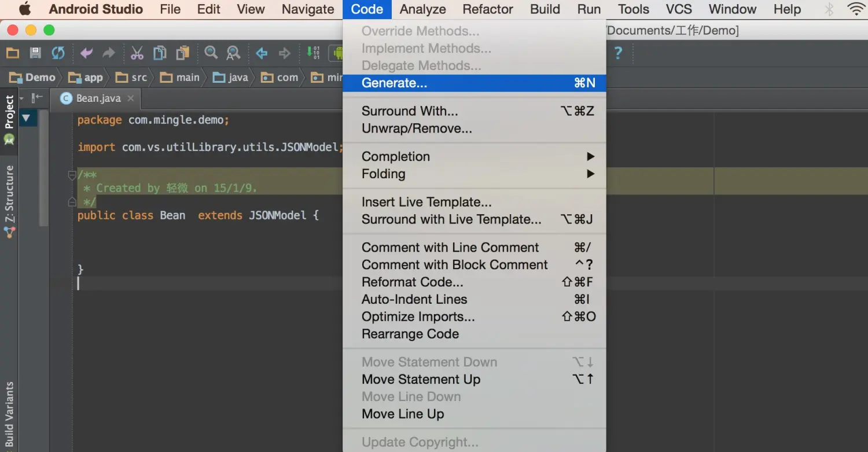This screenshot has height=452, width=868.
Task: Click the Synchronize refresh icon
Action: pyautogui.click(x=58, y=53)
